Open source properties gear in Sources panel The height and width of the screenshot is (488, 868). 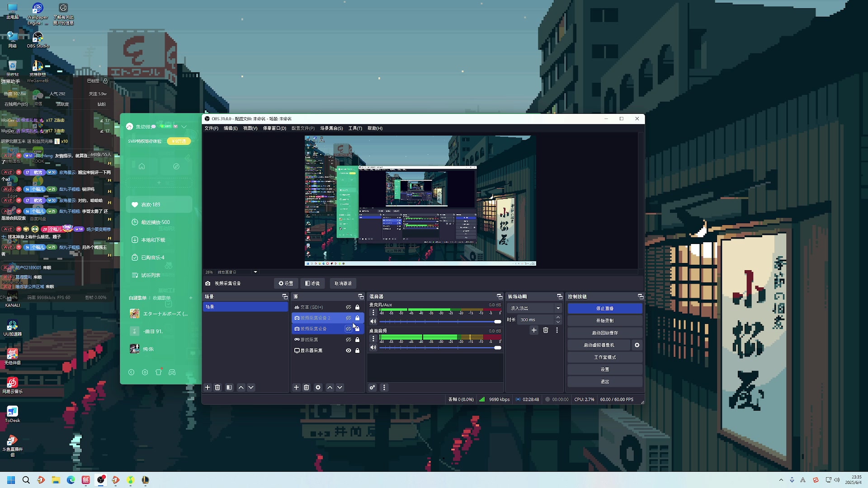click(x=318, y=387)
